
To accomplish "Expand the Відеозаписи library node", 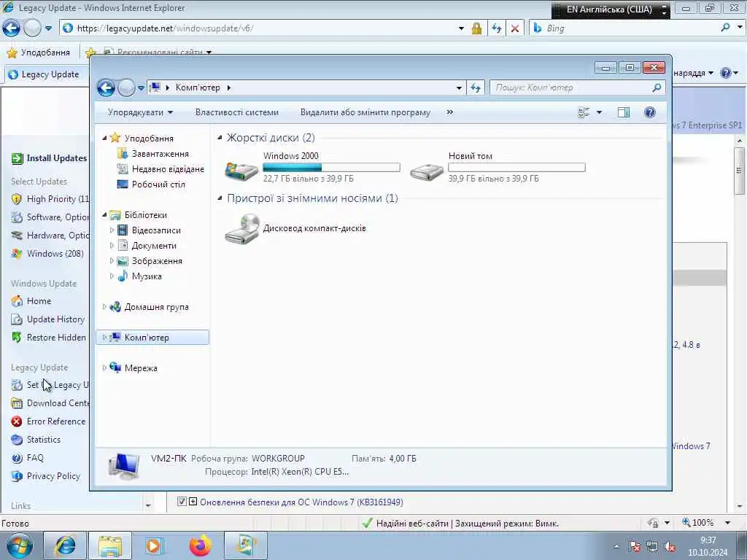I will tap(112, 230).
